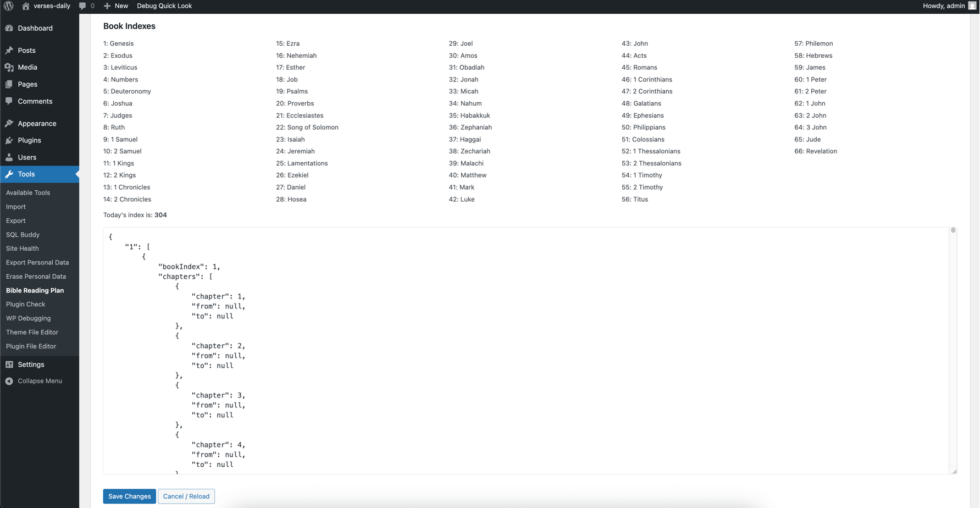Click the Book Indexes heading
The image size is (980, 508).
[x=129, y=26]
